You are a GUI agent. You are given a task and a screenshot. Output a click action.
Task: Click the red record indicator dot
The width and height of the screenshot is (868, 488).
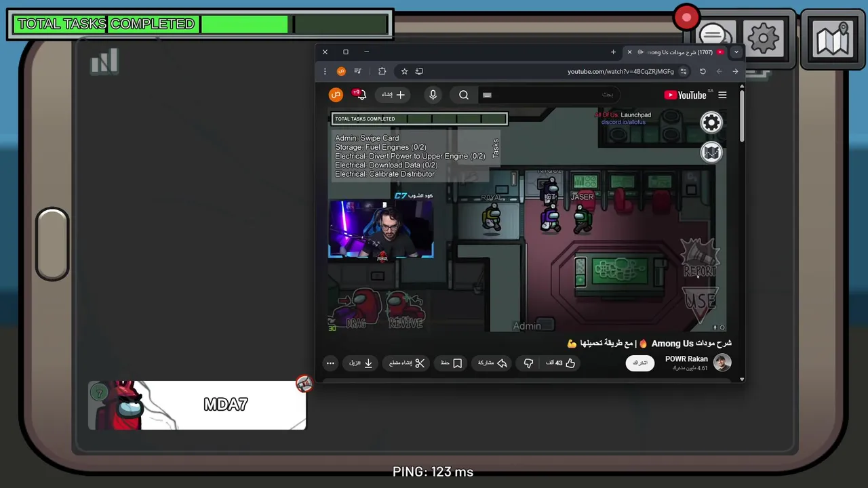[686, 18]
